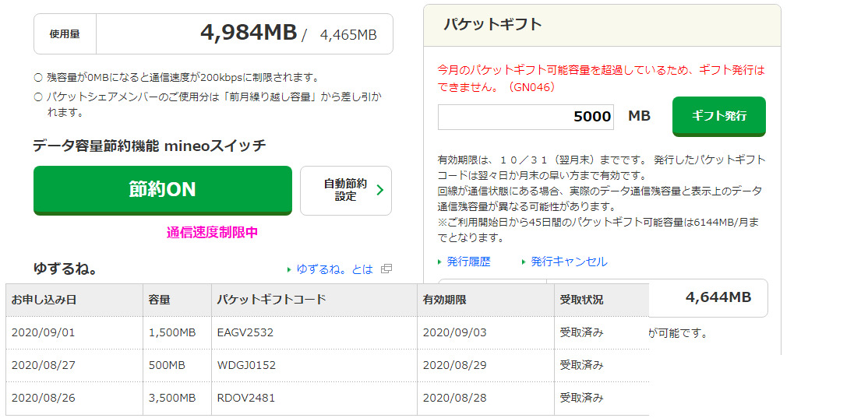
Task: Open the 発行履歴 link
Action: coord(468,262)
